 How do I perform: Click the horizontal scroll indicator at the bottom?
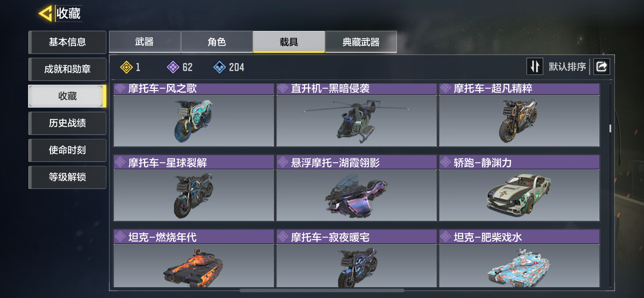(x=322, y=290)
